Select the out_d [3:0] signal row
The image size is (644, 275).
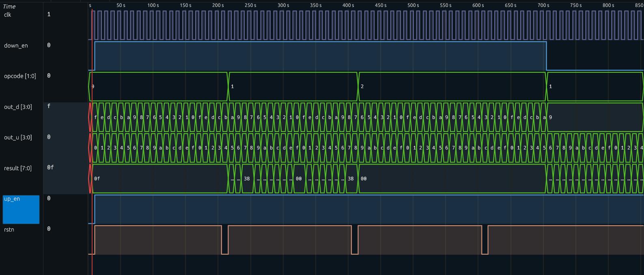[18, 107]
